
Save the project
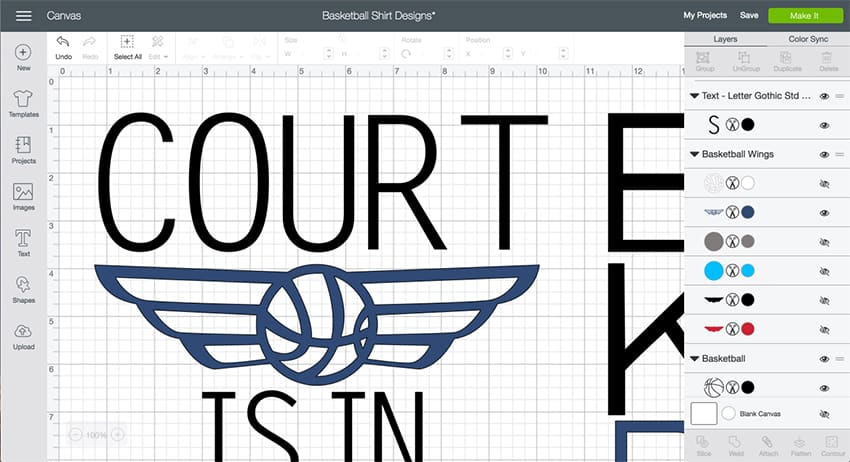click(x=749, y=15)
